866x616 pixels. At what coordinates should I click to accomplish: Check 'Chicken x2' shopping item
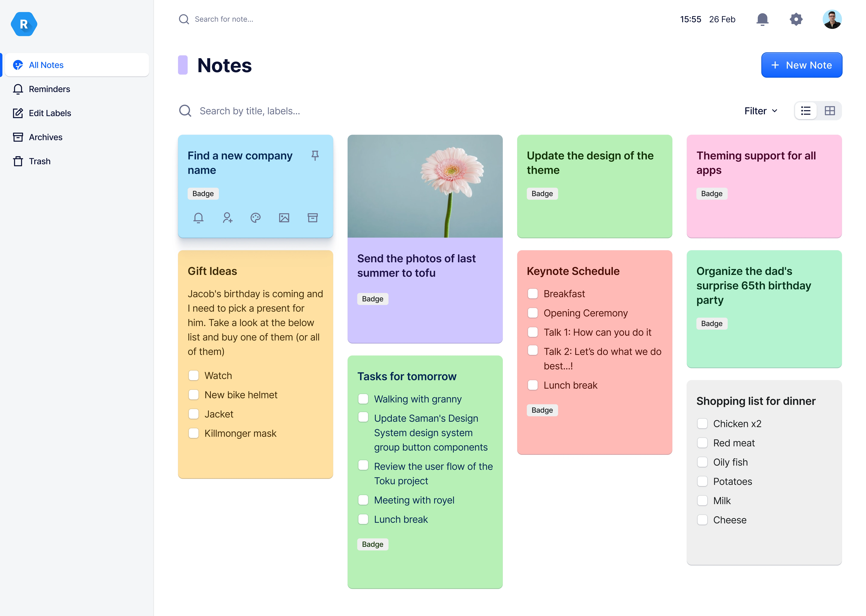point(702,424)
